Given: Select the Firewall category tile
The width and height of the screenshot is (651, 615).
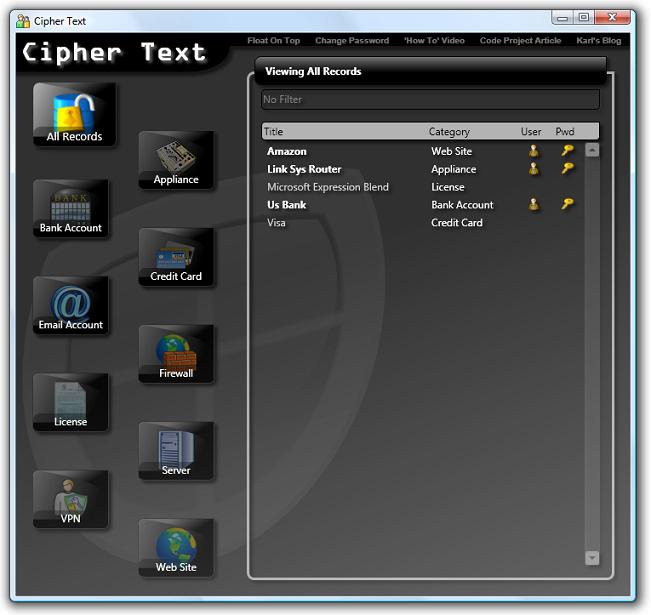Looking at the screenshot, I should click(176, 354).
